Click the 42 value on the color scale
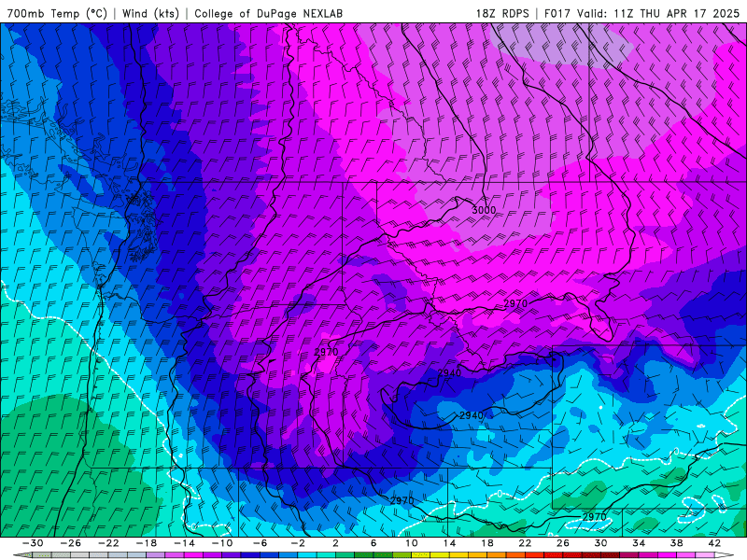747x560 pixels. [714, 543]
